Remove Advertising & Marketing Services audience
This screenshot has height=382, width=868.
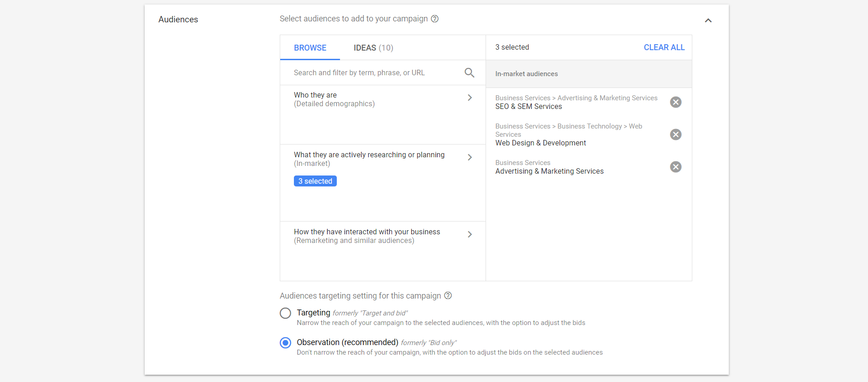click(x=676, y=167)
